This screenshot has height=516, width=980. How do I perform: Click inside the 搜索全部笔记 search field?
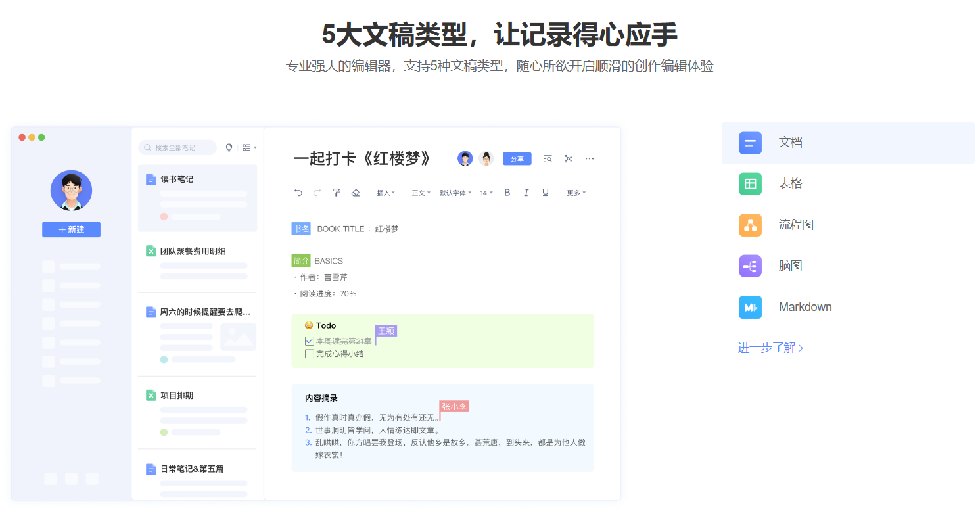(x=177, y=147)
